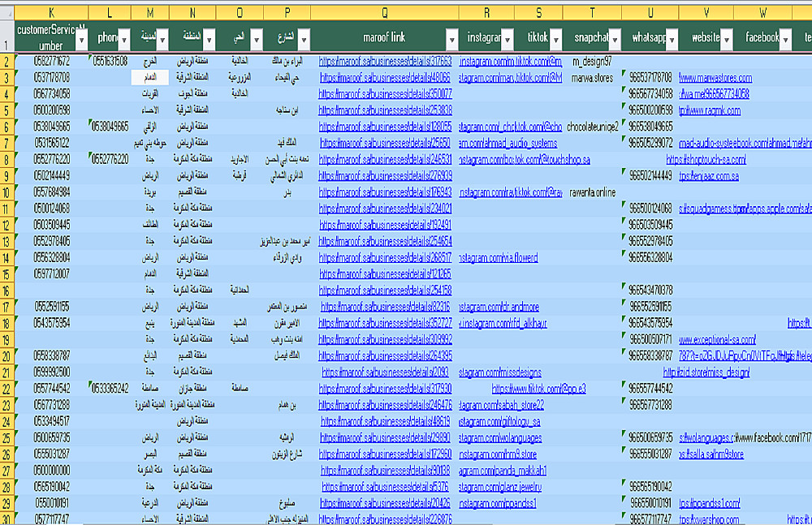Select column Q header
812x525 pixels.
click(x=385, y=13)
